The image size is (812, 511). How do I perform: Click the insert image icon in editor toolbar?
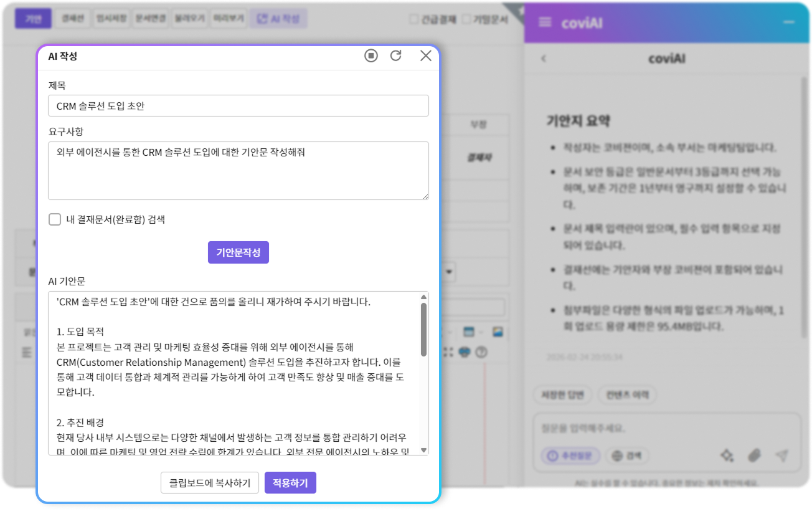(x=498, y=331)
